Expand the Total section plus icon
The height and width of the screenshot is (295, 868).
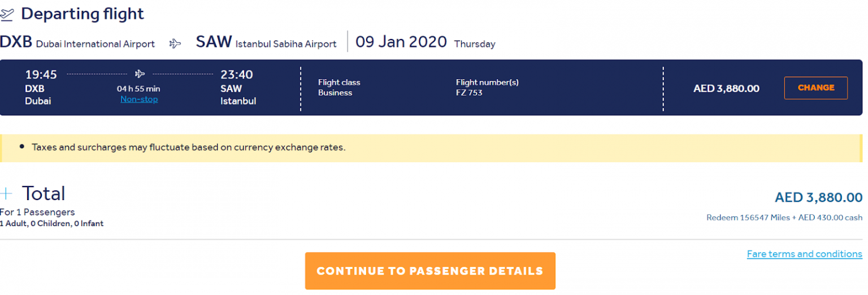(6, 194)
